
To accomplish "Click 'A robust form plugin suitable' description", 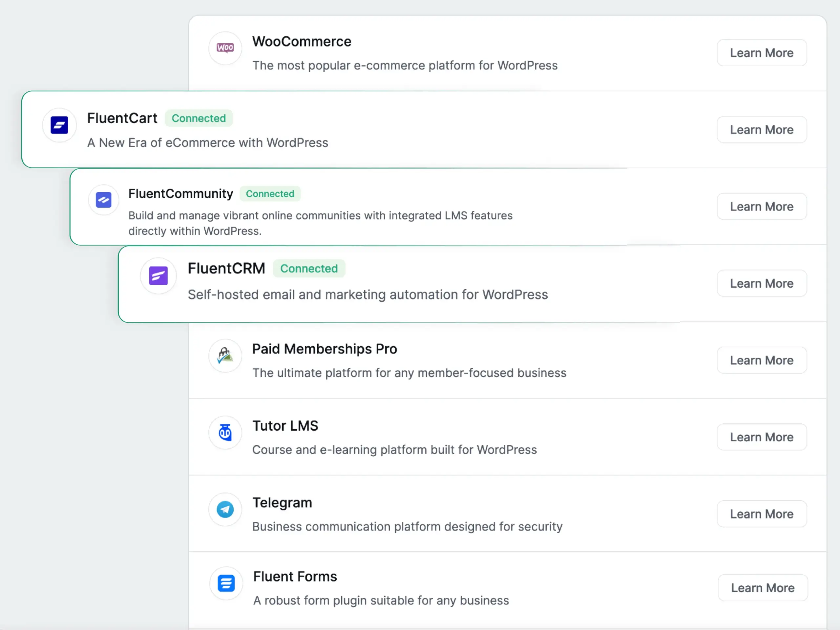I will pyautogui.click(x=381, y=601).
